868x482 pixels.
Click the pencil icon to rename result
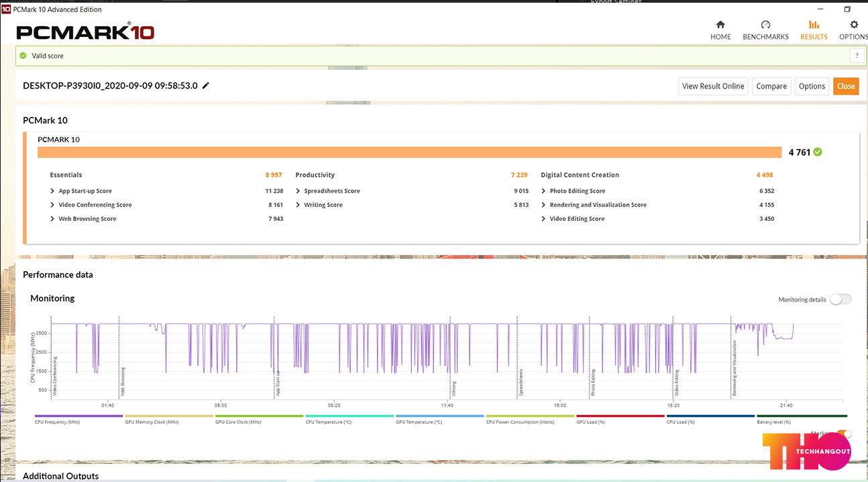pyautogui.click(x=206, y=85)
